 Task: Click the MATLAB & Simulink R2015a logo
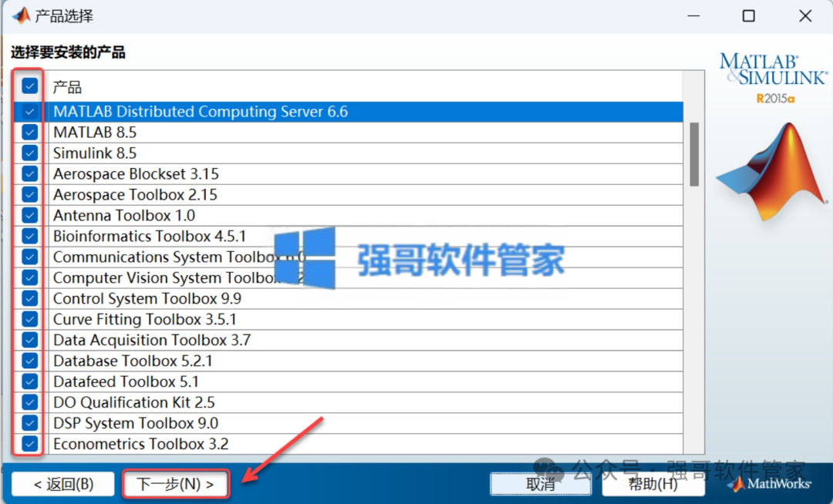coord(774,78)
